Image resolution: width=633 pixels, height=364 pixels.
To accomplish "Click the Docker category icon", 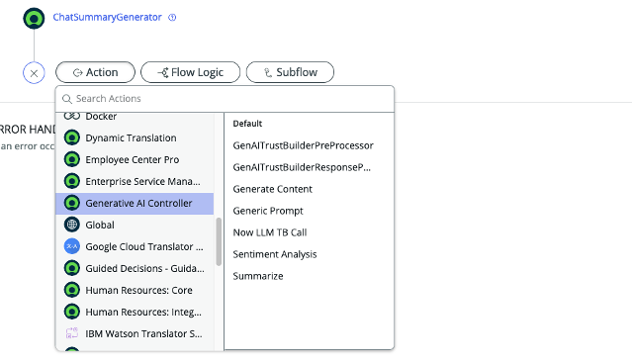I will [72, 116].
